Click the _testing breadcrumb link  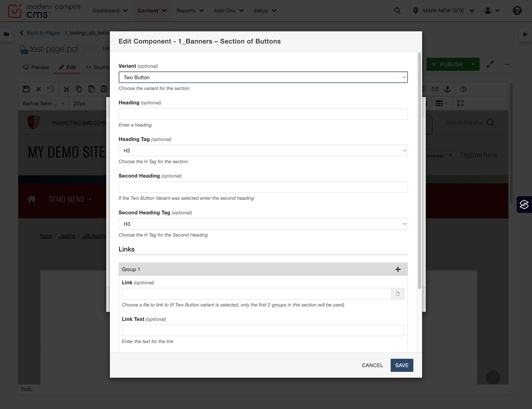tap(67, 236)
